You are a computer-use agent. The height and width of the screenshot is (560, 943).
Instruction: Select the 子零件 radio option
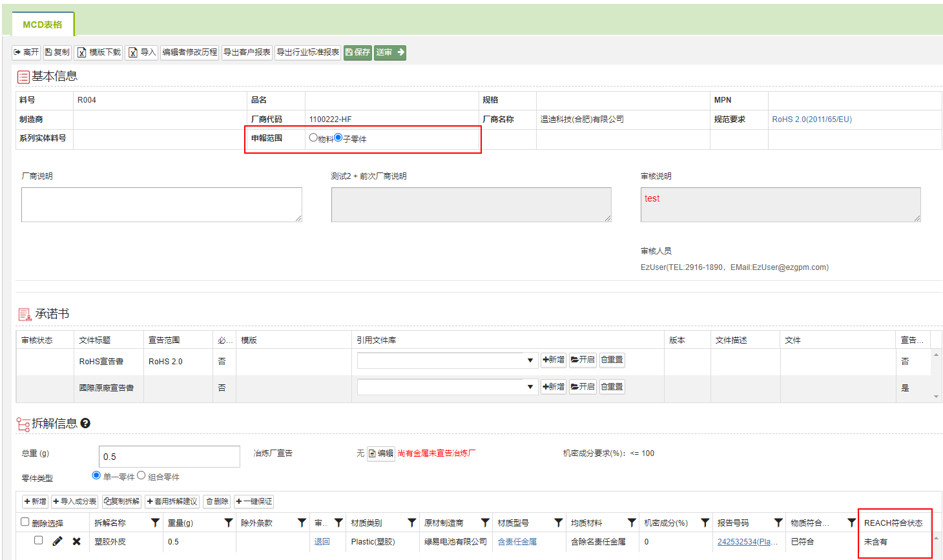(338, 138)
